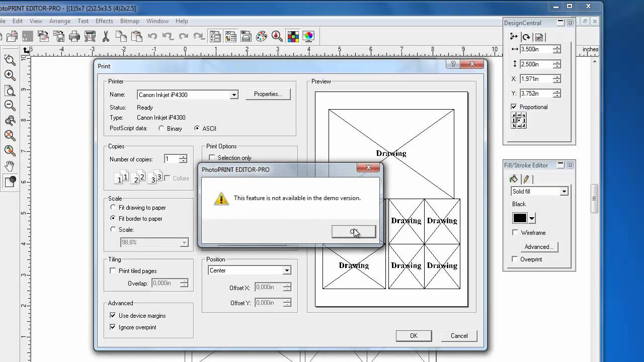Toggle Use device margins checkbox
This screenshot has height=362, width=644.
(x=113, y=316)
